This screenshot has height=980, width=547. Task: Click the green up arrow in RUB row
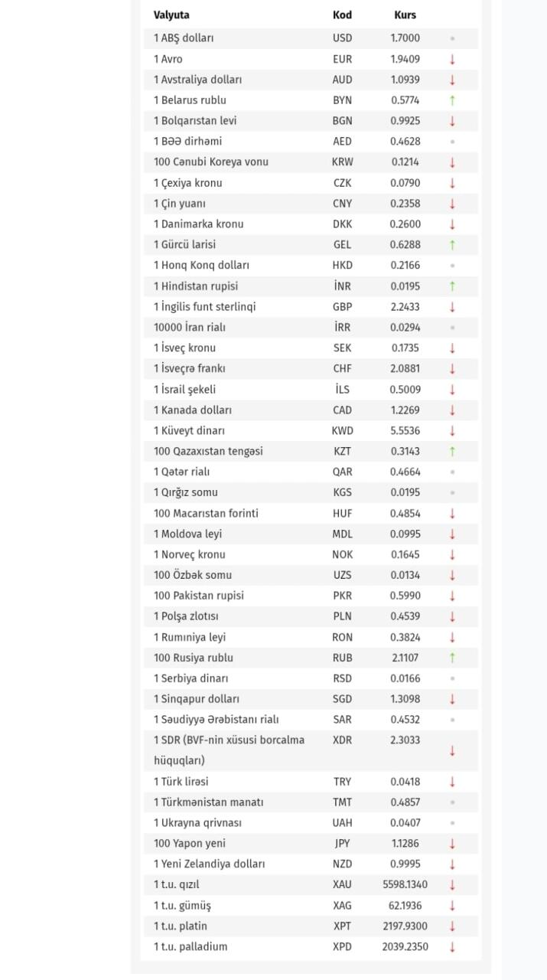tap(452, 658)
